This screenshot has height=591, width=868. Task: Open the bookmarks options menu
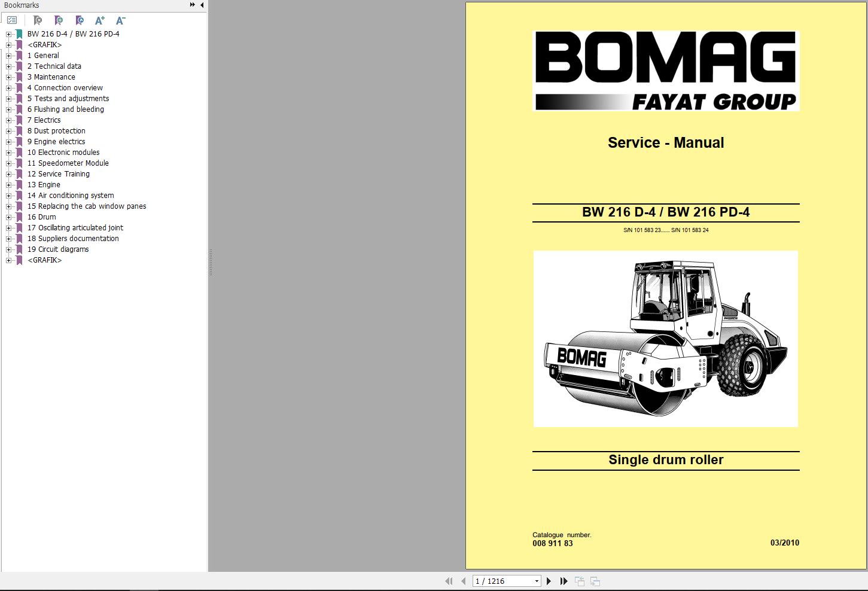12,20
